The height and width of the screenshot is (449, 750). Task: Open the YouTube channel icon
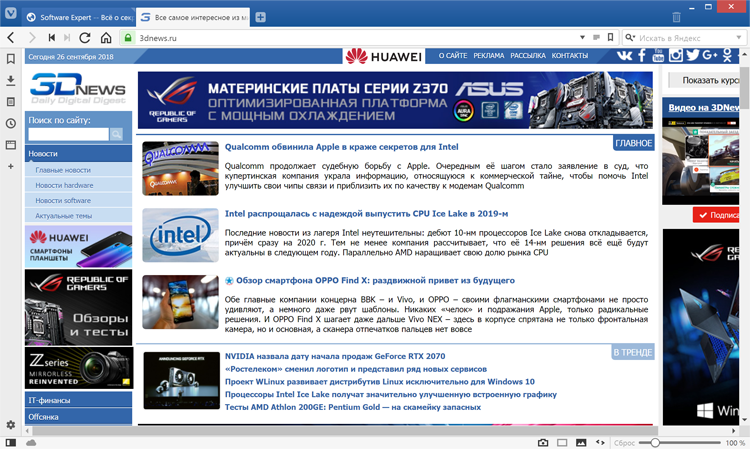658,55
